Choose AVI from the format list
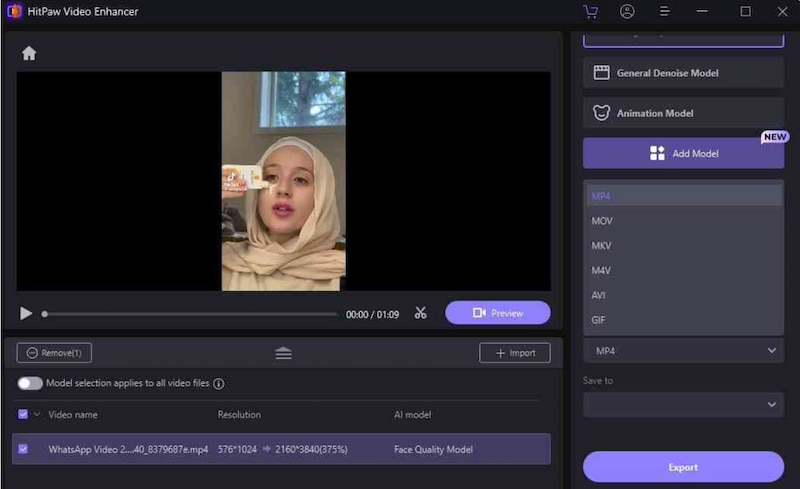This screenshot has width=800, height=489. pos(684,295)
